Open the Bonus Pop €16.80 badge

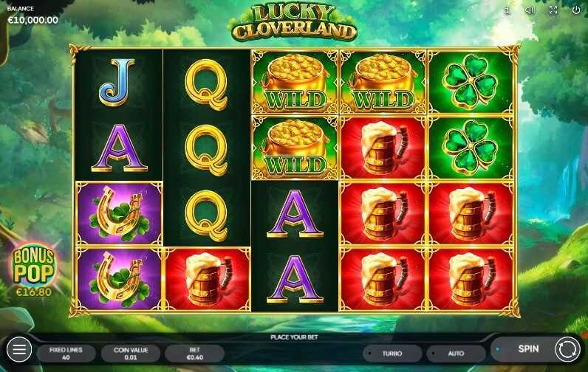tap(34, 270)
